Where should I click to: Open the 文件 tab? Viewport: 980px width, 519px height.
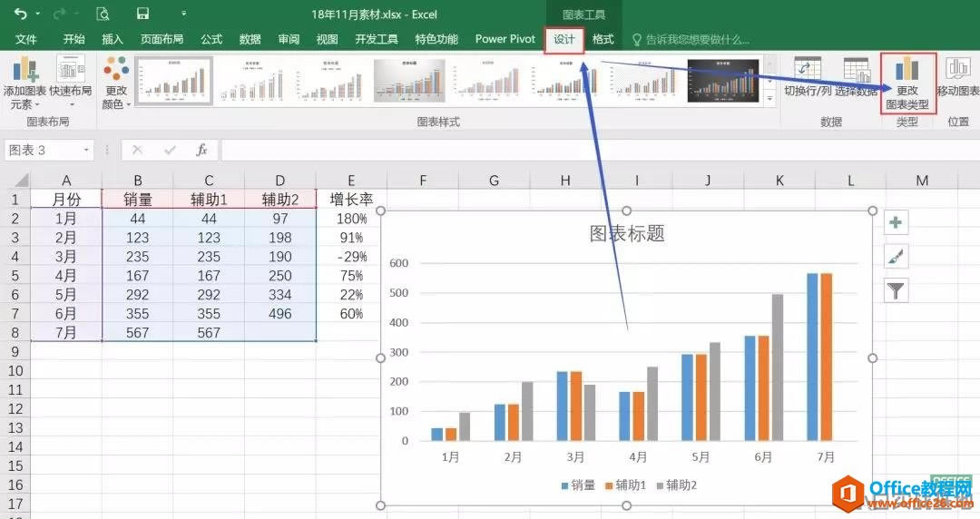coord(26,39)
